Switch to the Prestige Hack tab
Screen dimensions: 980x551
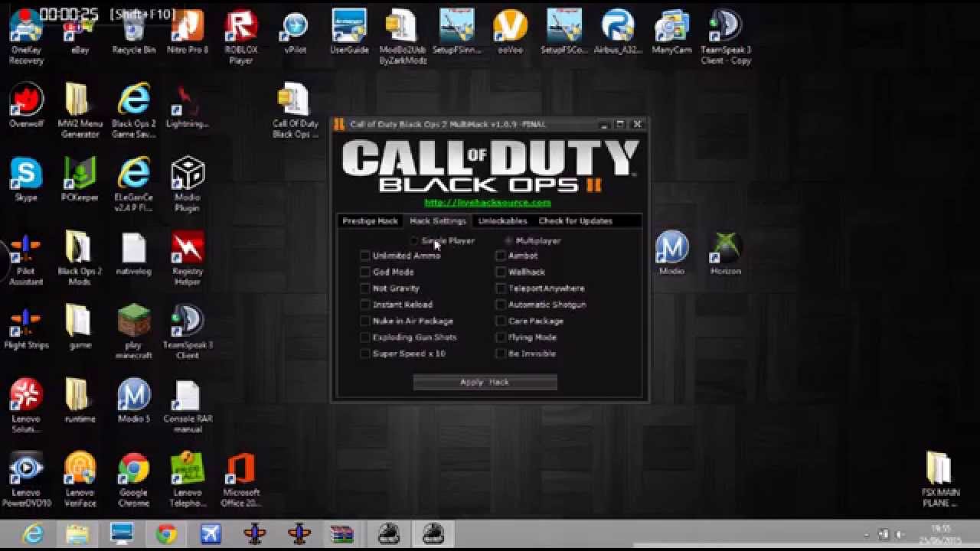370,221
